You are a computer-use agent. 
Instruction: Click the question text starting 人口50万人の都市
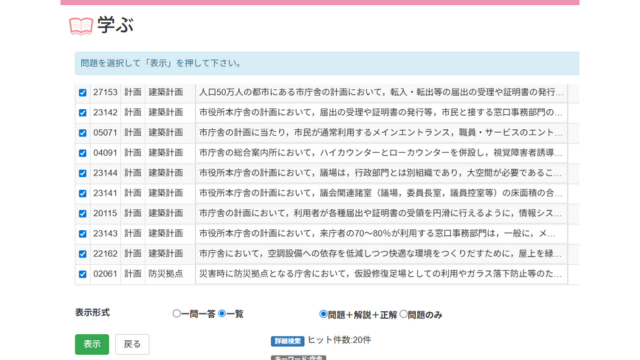click(381, 92)
